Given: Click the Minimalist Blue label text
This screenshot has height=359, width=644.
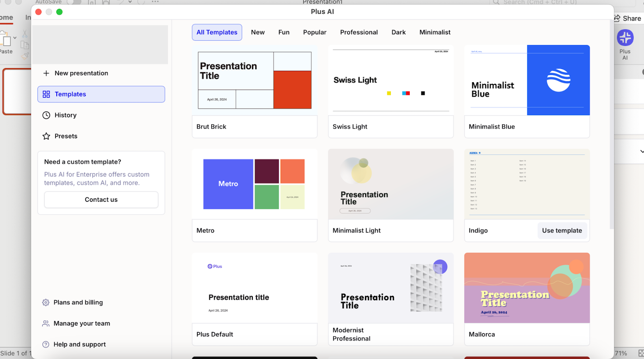Looking at the screenshot, I should 491,127.
